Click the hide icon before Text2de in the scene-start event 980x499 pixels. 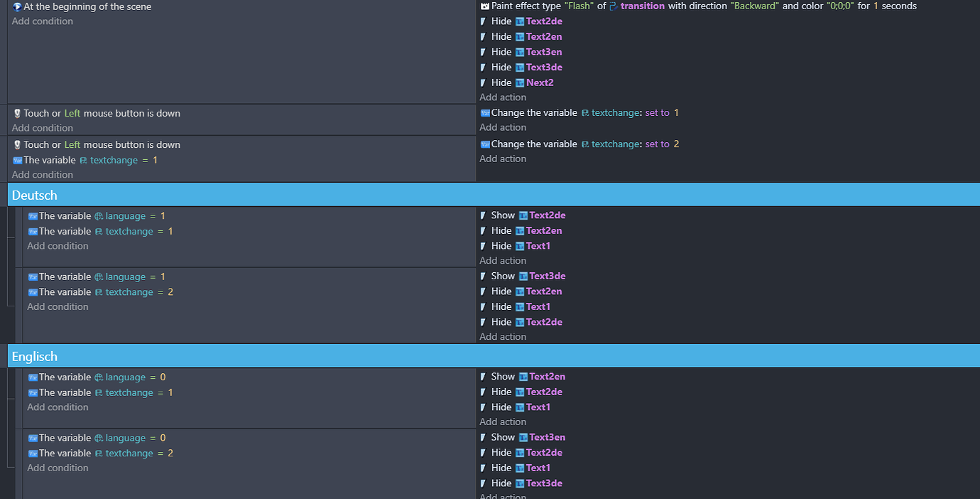click(x=484, y=21)
